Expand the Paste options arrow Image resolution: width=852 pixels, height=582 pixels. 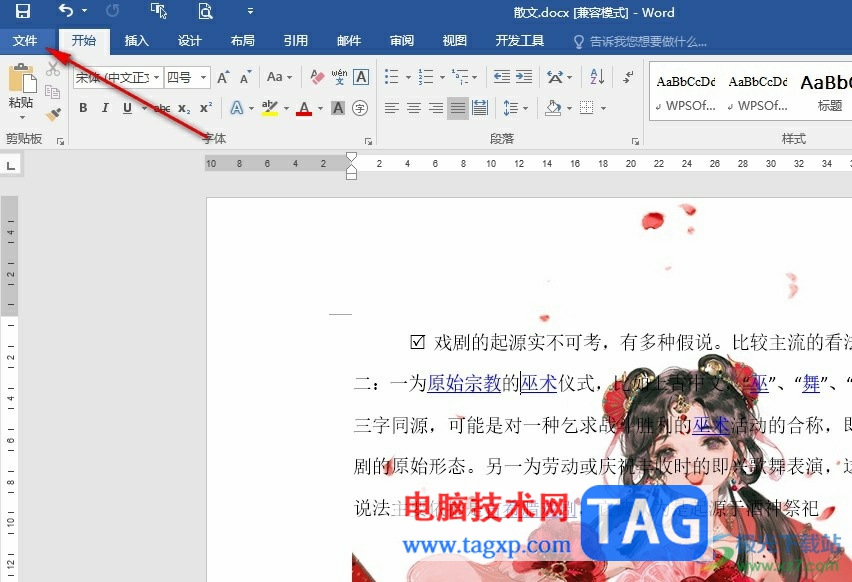pyautogui.click(x=22, y=117)
